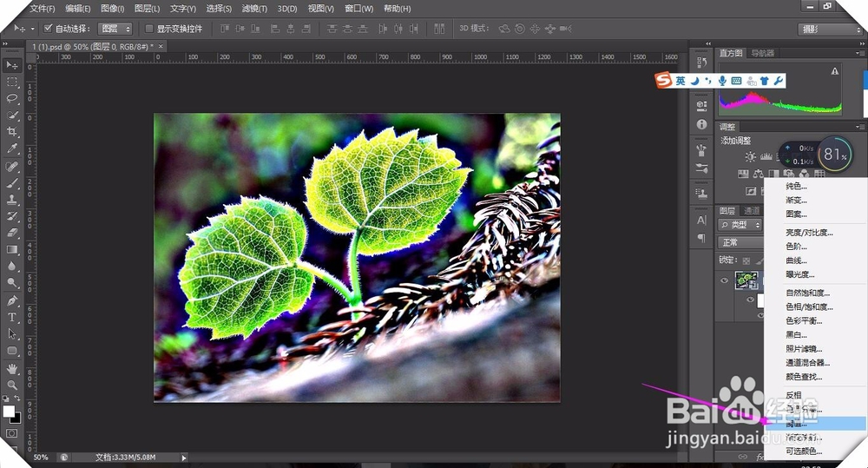
Task: Open the 正常 blend mode dropdown
Action: tap(742, 242)
